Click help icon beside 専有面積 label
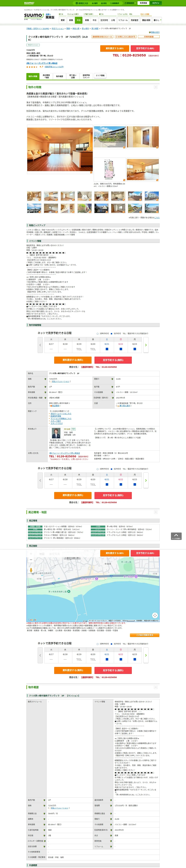Image resolution: width=186 pixels, height=868 pixels. coord(45,392)
